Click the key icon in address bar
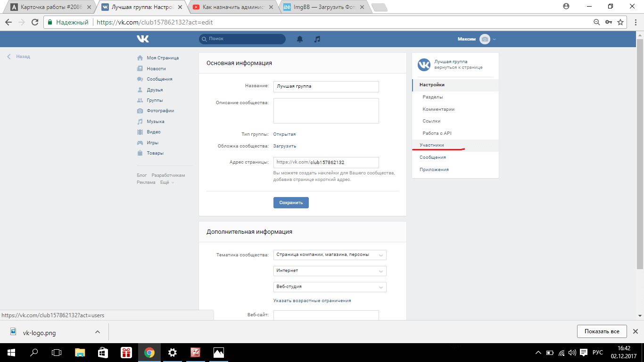This screenshot has width=644, height=362. click(x=609, y=22)
